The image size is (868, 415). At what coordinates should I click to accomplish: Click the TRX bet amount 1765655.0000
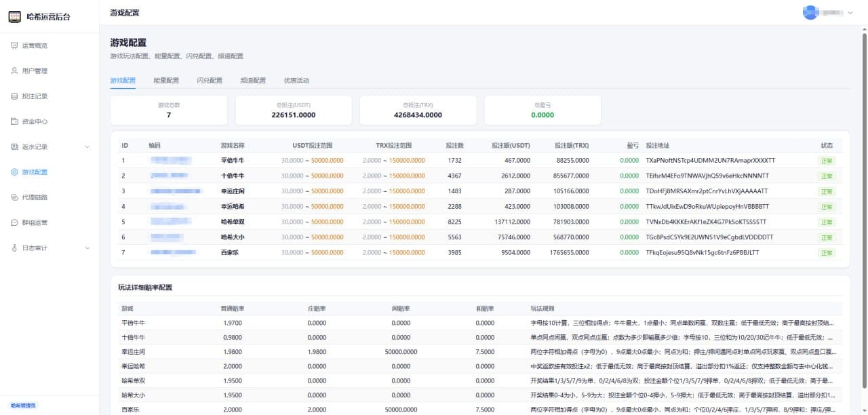(570, 253)
